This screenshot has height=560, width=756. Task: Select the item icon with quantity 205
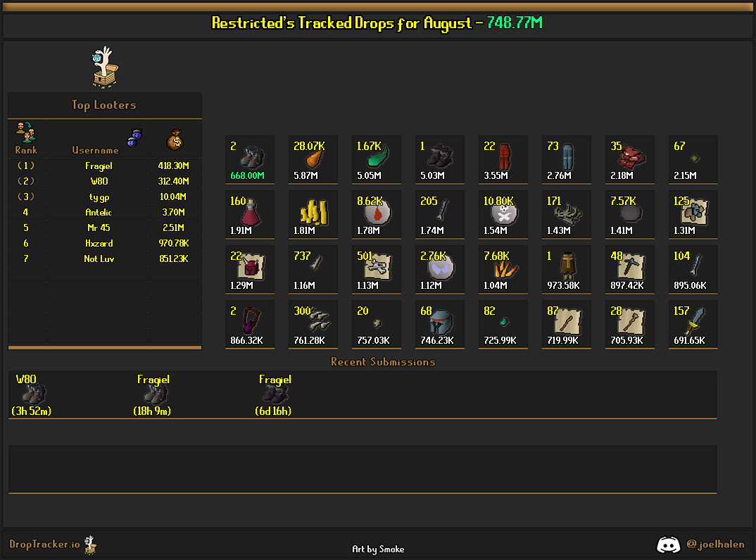[443, 211]
